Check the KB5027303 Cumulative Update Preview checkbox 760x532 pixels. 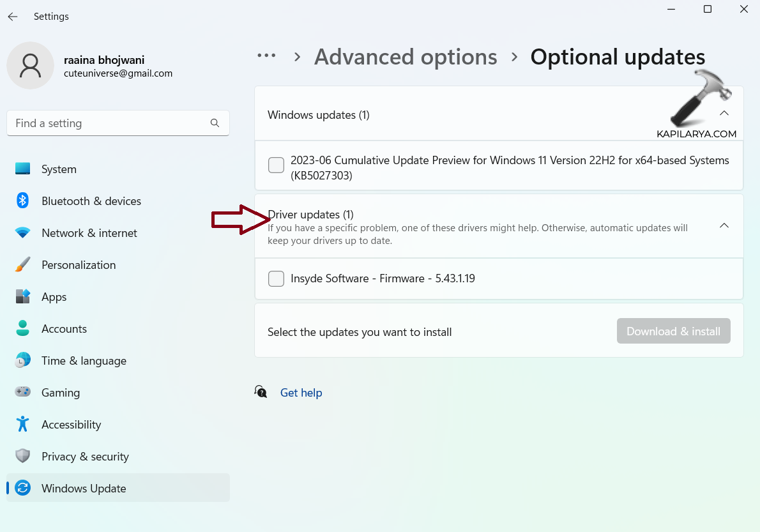[276, 165]
